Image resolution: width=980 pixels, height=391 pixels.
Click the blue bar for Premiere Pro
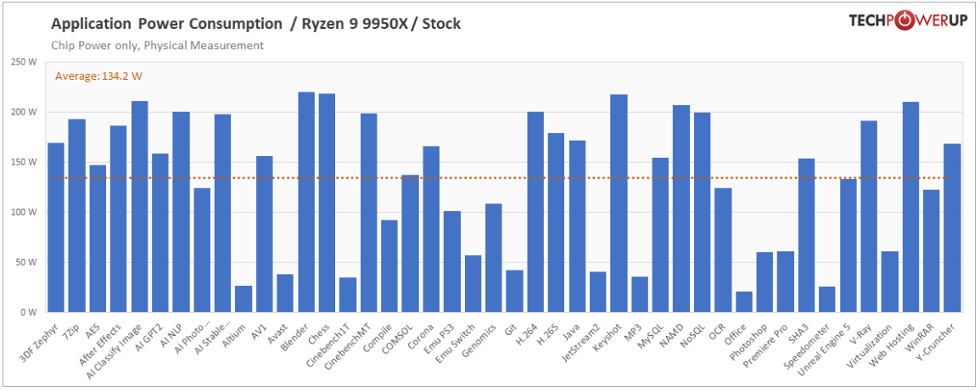[786, 282]
